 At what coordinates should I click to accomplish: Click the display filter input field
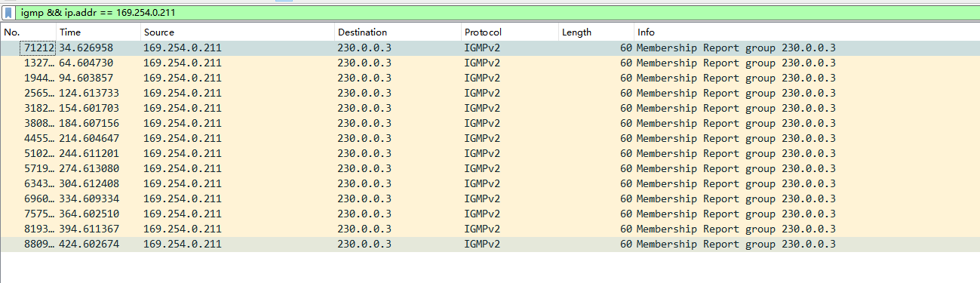click(498, 13)
